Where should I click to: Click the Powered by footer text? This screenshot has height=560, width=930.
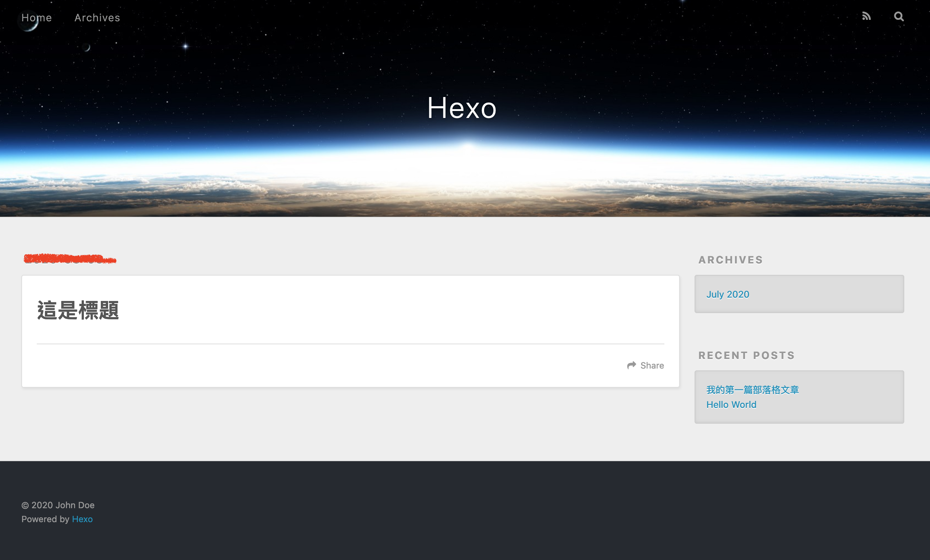point(45,519)
